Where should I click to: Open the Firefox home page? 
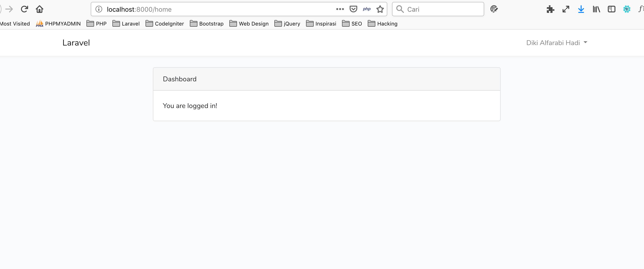pyautogui.click(x=40, y=9)
